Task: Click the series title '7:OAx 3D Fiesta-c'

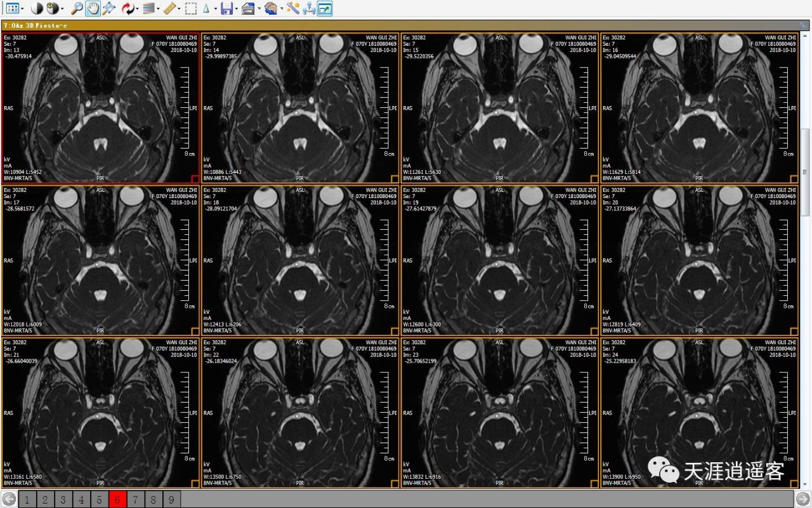Action: click(35, 25)
